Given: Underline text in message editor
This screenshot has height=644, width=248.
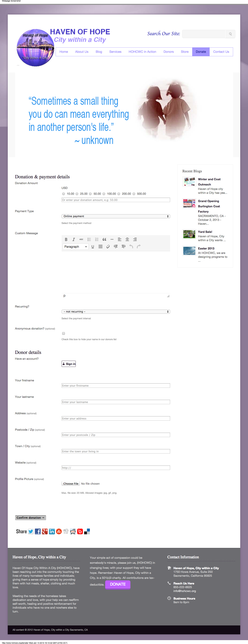Looking at the screenshot, I should 93,247.
